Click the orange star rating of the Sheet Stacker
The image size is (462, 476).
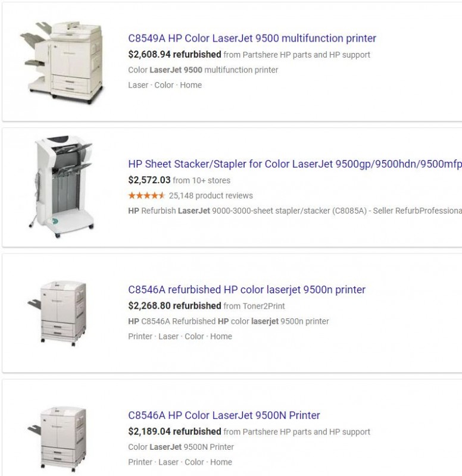(146, 196)
